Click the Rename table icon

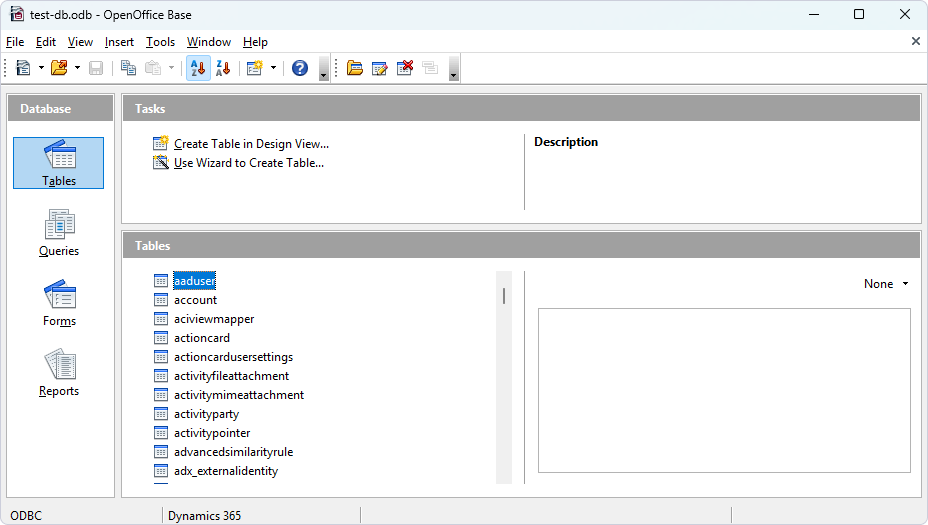(x=430, y=68)
